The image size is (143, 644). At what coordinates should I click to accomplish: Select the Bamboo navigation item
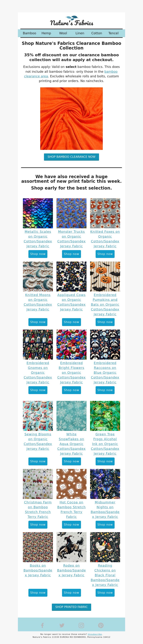[x=29, y=33]
